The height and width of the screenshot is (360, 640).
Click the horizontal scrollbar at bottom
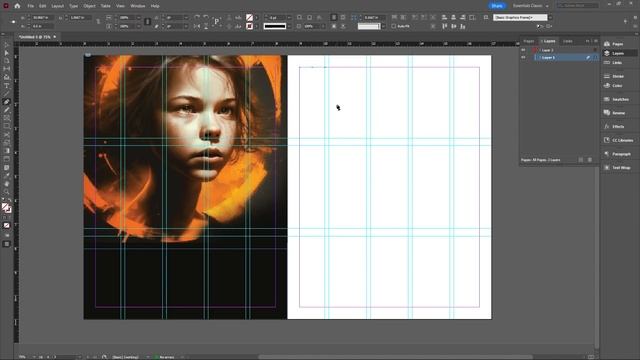[396, 357]
